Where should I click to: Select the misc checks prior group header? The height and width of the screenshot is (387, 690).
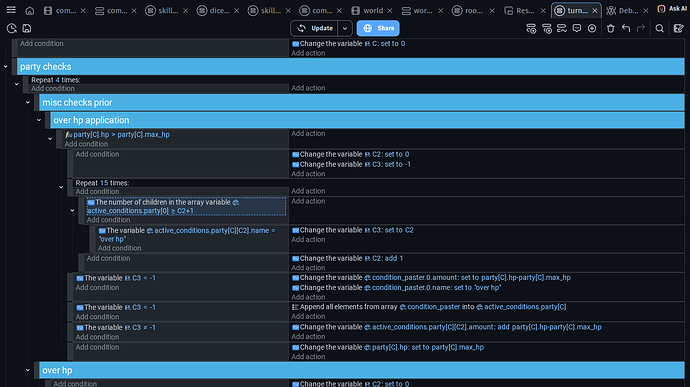coord(361,102)
